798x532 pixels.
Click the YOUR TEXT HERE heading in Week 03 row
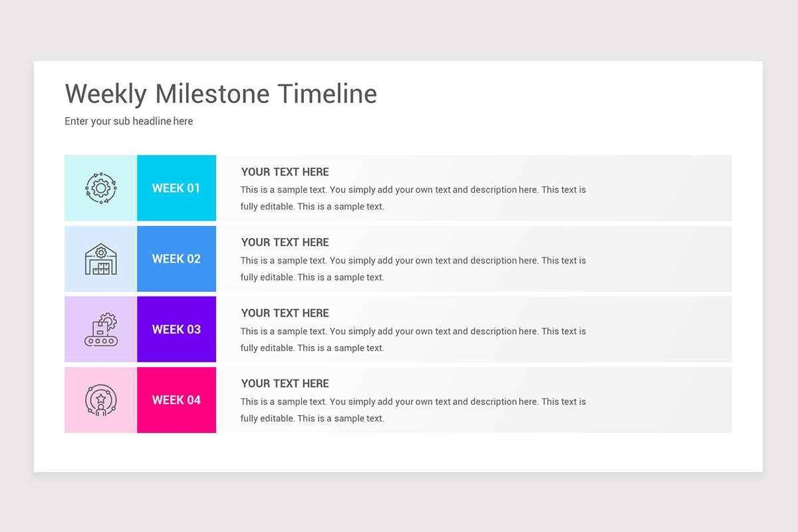click(285, 313)
